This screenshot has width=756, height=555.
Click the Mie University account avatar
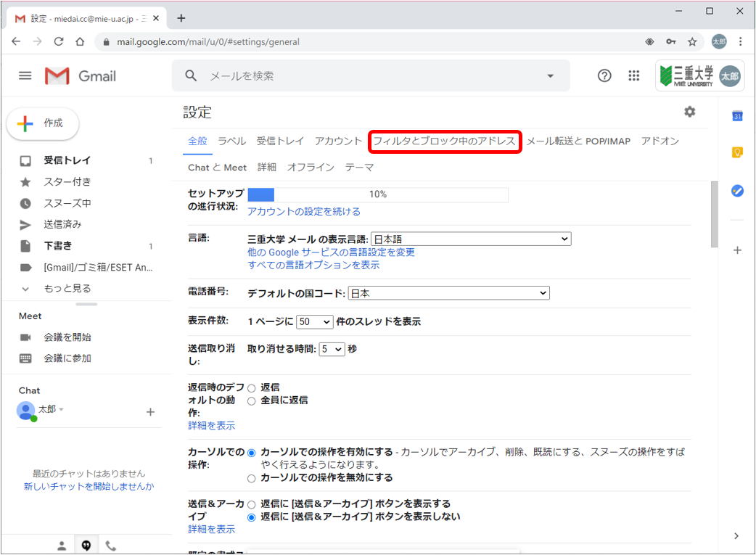pyautogui.click(x=729, y=75)
